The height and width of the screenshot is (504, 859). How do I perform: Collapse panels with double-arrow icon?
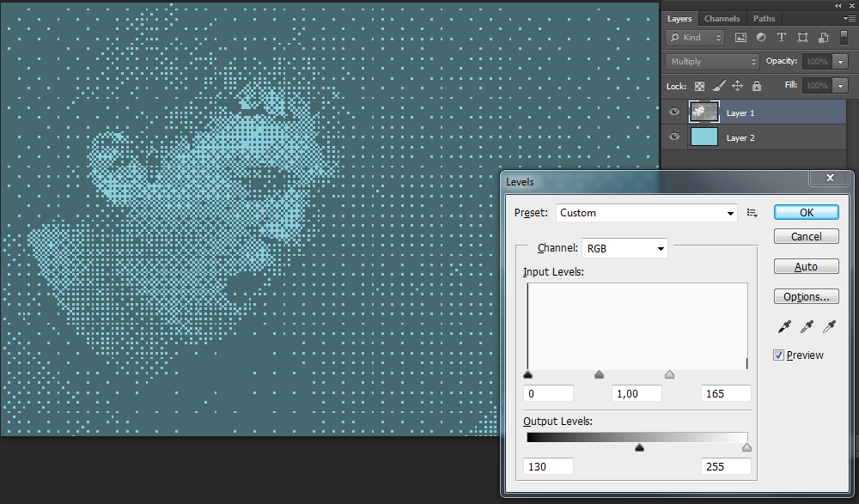[x=838, y=5]
